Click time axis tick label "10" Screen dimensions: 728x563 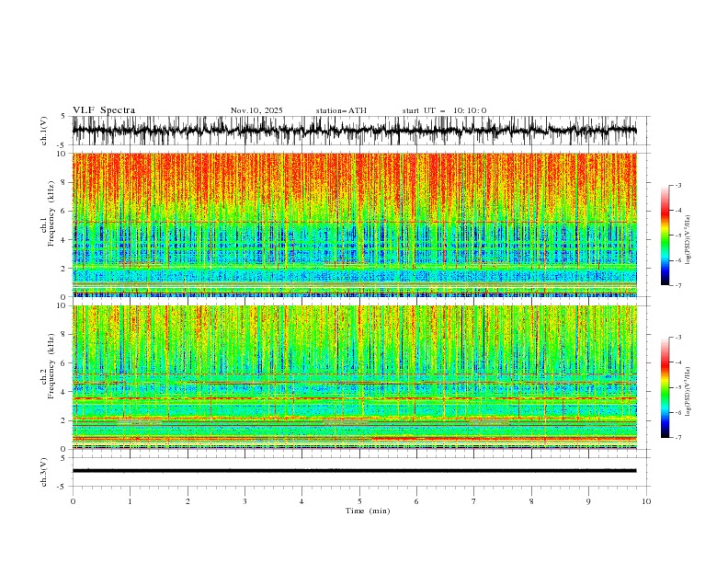[x=646, y=501]
